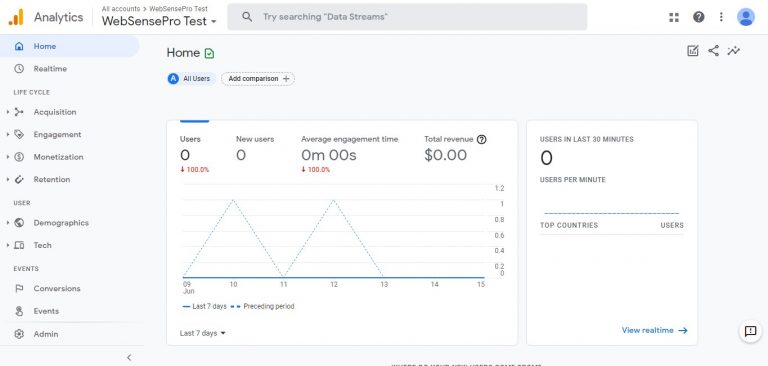Image resolution: width=768 pixels, height=366 pixels.
Task: Share this report using share icon
Action: (x=714, y=50)
